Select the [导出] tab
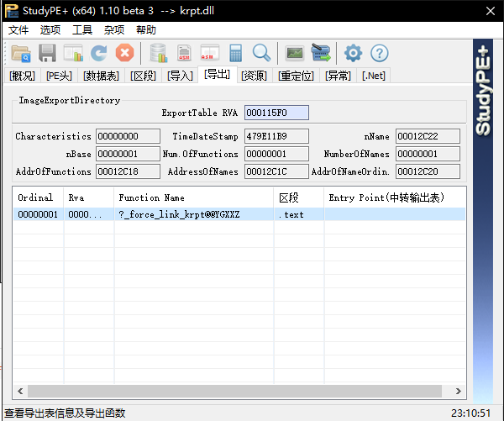Screen dimensions: 504x421 218,74
